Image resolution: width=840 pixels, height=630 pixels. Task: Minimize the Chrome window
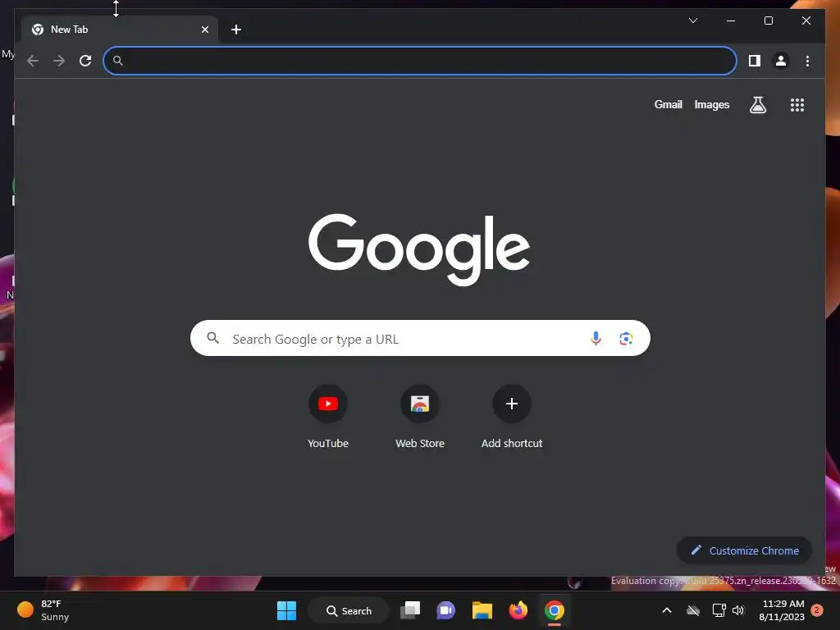click(x=731, y=21)
